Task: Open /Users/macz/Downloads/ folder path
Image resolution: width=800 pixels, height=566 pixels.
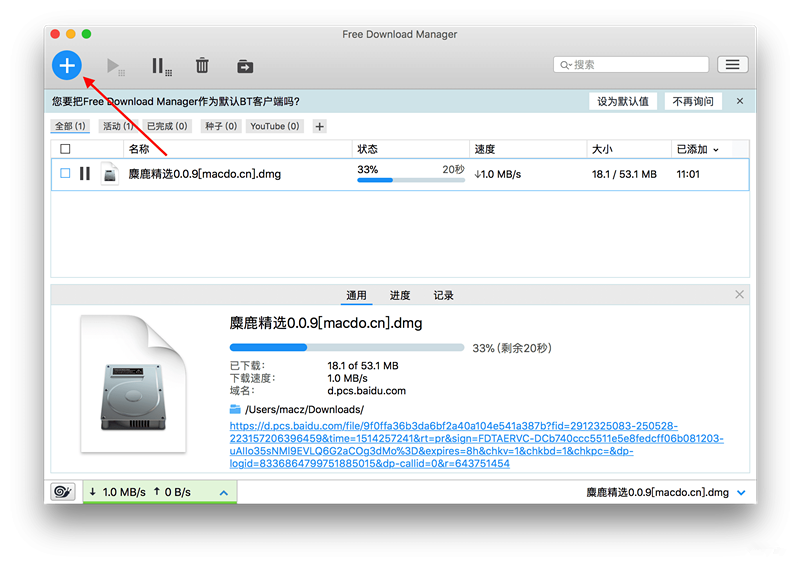Action: coord(305,409)
